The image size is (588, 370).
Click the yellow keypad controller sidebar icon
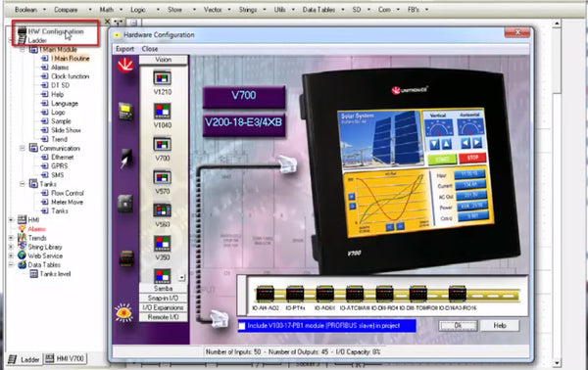pyautogui.click(x=125, y=112)
